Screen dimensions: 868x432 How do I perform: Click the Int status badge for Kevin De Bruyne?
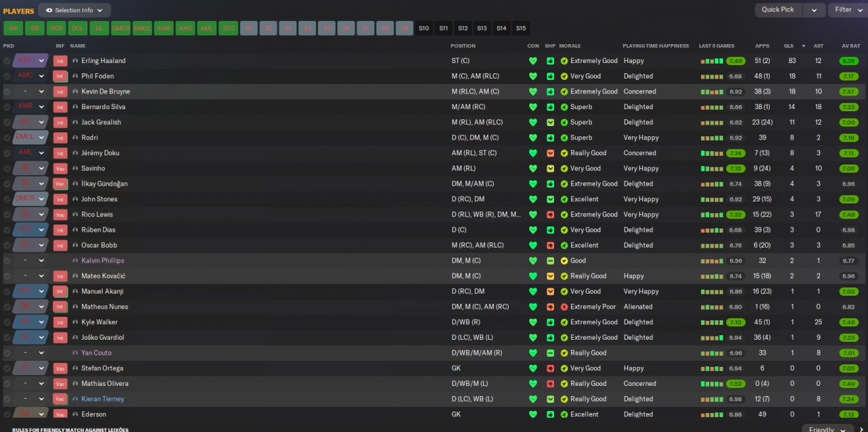tap(60, 92)
